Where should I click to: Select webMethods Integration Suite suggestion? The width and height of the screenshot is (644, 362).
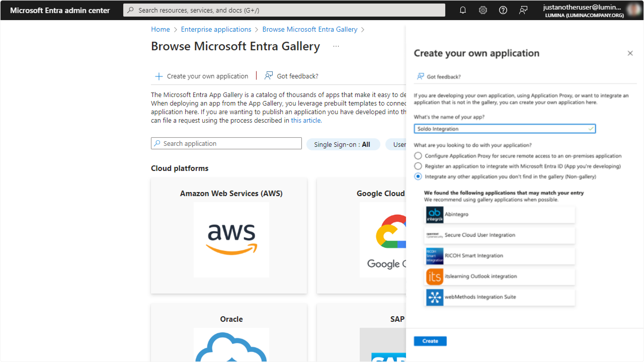499,297
